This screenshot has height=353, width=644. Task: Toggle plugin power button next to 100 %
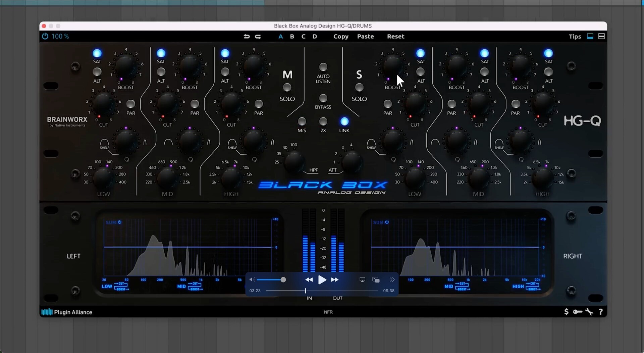tap(45, 36)
